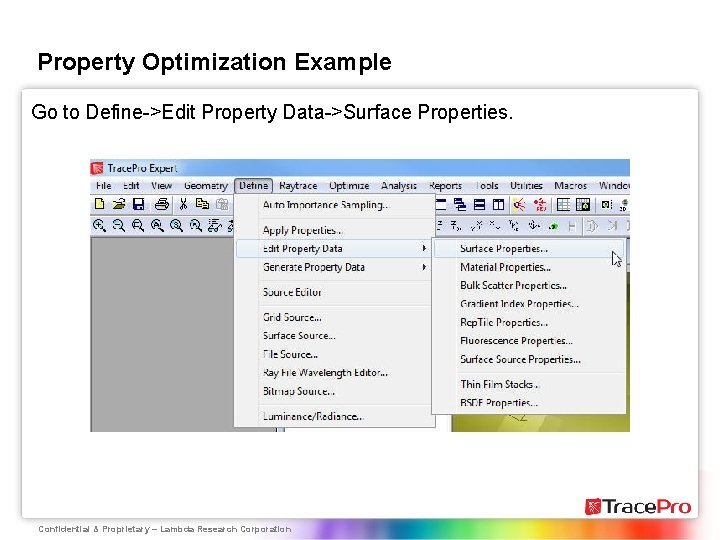Click the Trace Rays source icon
This screenshot has width=720, height=540.
tap(519, 204)
